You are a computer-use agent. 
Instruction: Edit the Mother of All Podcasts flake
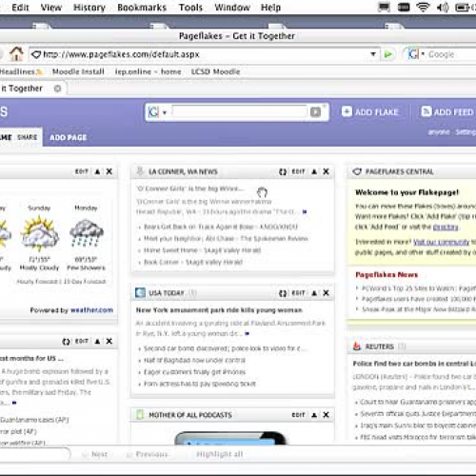tap(298, 415)
